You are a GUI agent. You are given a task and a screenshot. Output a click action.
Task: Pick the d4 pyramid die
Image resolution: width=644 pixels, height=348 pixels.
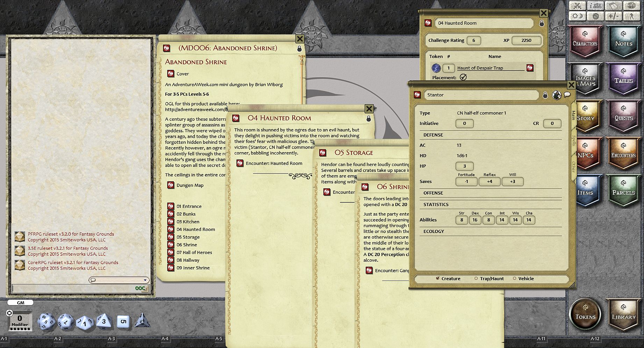pyautogui.click(x=142, y=321)
